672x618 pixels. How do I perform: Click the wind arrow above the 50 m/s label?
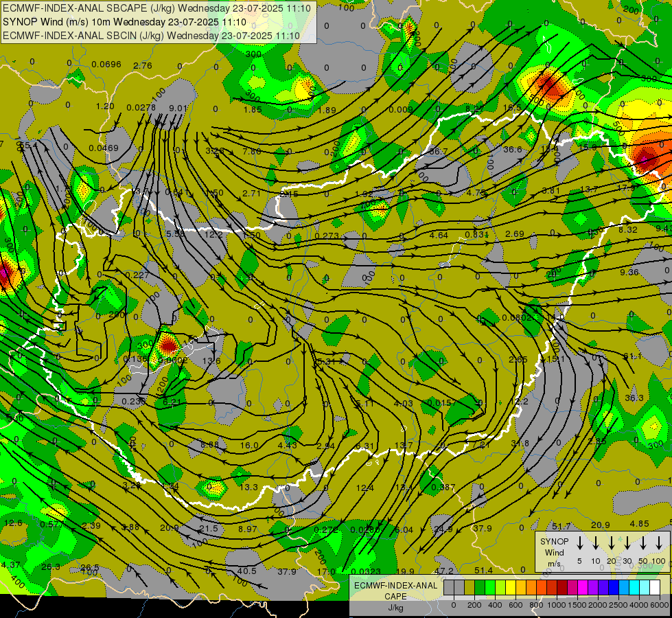click(x=643, y=543)
